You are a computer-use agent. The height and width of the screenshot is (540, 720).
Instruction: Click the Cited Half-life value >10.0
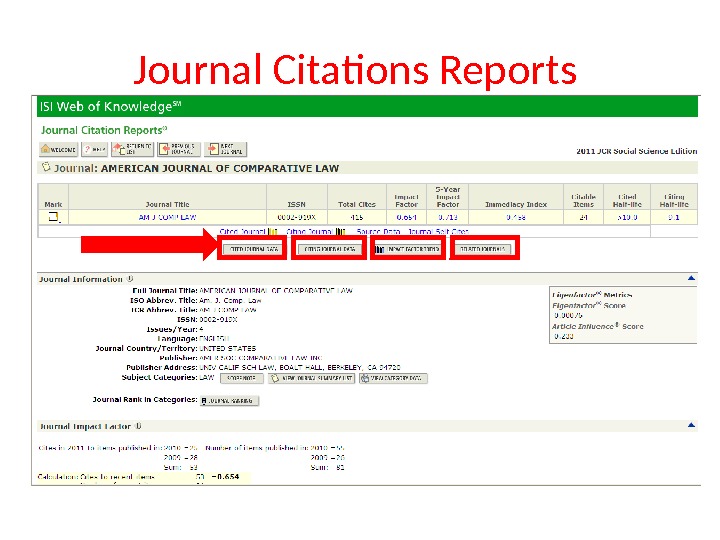tap(627, 217)
